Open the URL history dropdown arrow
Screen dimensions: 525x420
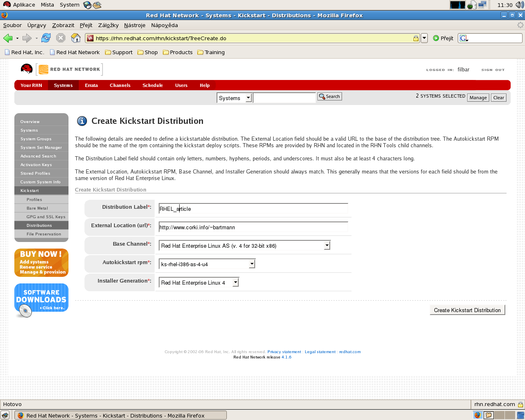425,38
